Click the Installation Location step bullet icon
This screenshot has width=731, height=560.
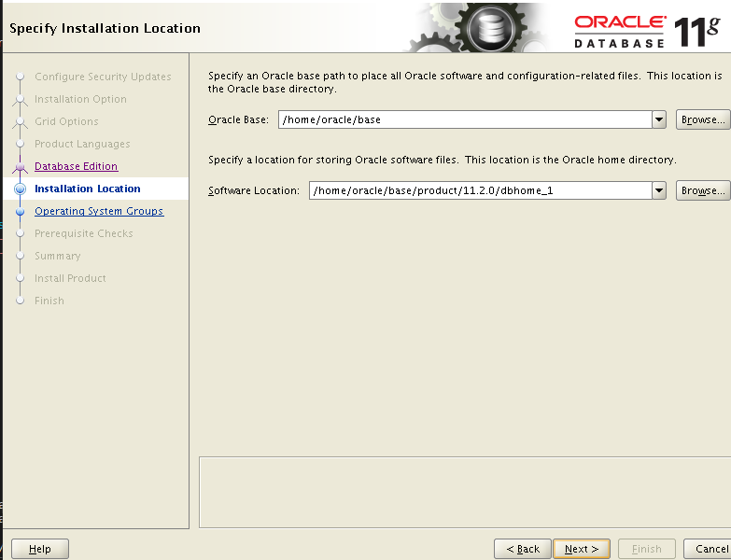pyautogui.click(x=20, y=189)
